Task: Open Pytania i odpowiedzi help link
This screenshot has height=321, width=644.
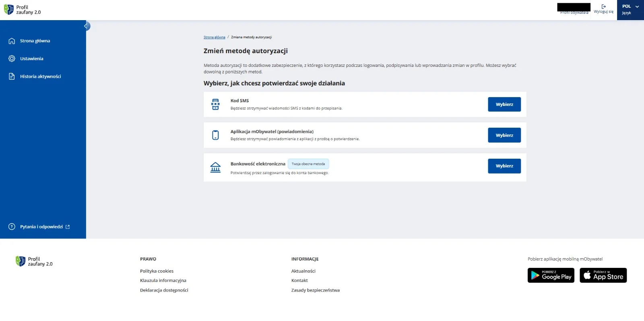Action: point(41,227)
